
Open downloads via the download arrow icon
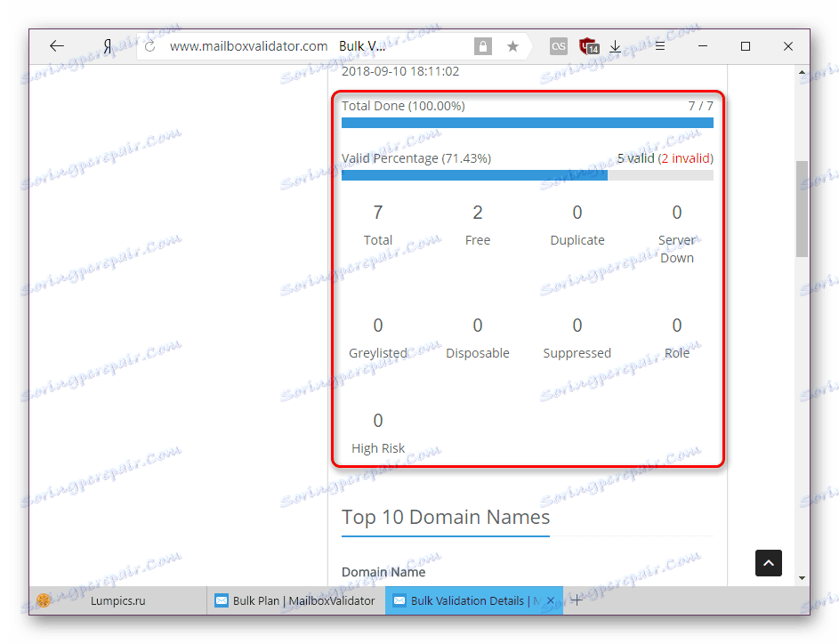tap(615, 45)
